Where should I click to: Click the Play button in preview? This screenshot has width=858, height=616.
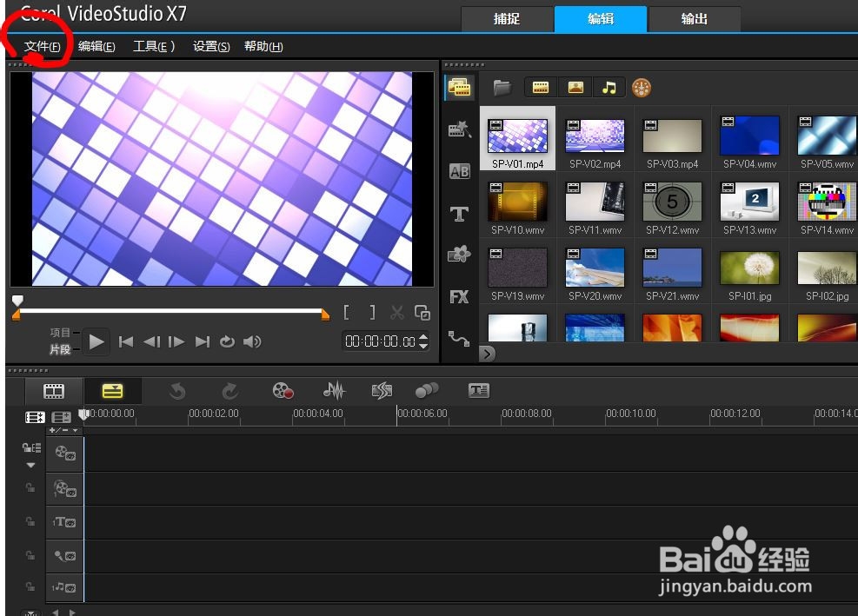[96, 342]
